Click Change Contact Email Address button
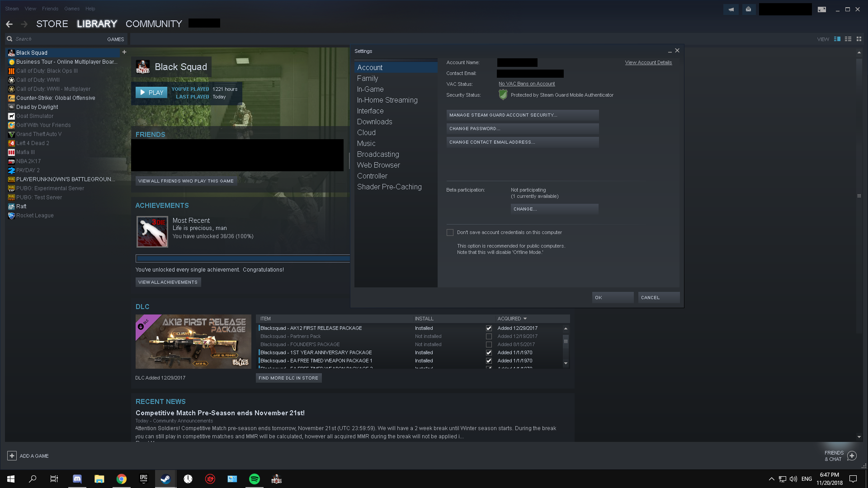868x488 pixels. click(523, 142)
